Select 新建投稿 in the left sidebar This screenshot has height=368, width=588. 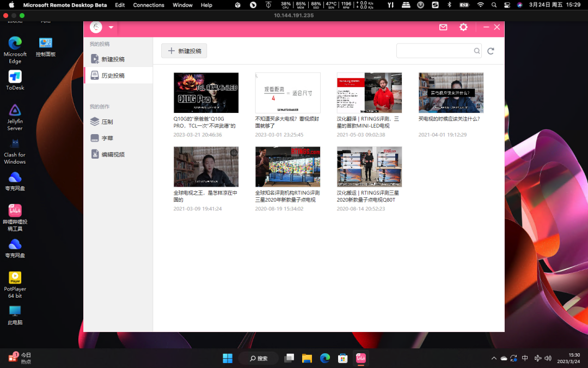(x=118, y=59)
